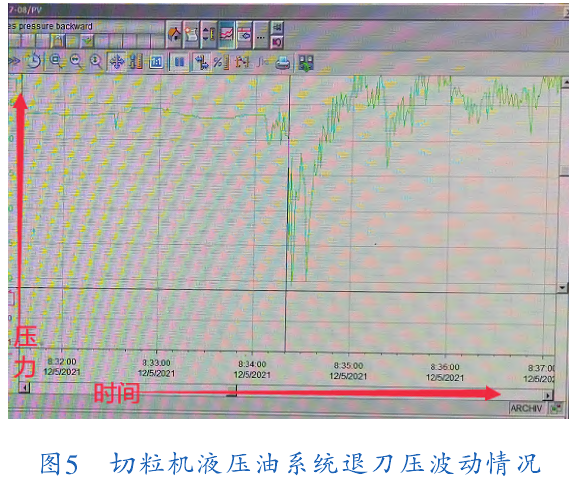
Task: Select the value-axis zoom magnifier
Action: [96, 61]
